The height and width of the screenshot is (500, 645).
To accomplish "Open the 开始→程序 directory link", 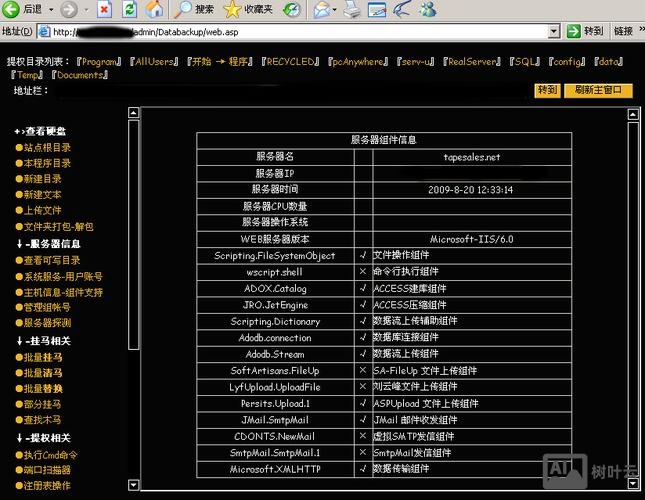I will tap(220, 62).
